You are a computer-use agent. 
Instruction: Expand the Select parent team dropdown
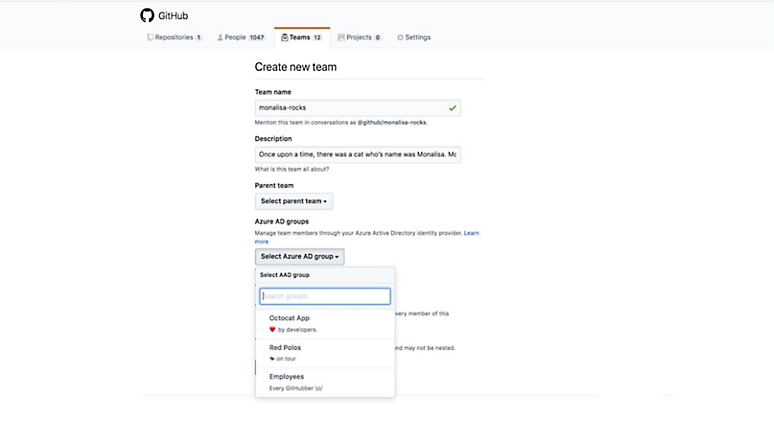tap(293, 201)
